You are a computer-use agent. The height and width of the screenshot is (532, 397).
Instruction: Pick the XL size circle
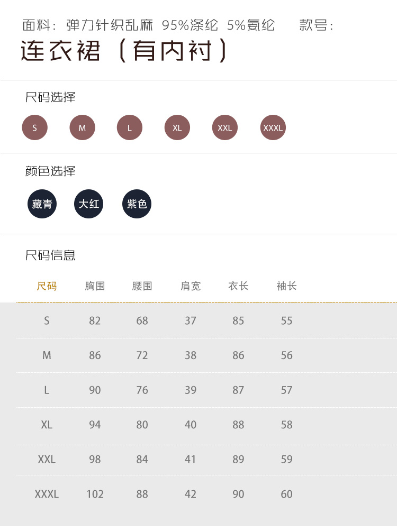pyautogui.click(x=177, y=127)
